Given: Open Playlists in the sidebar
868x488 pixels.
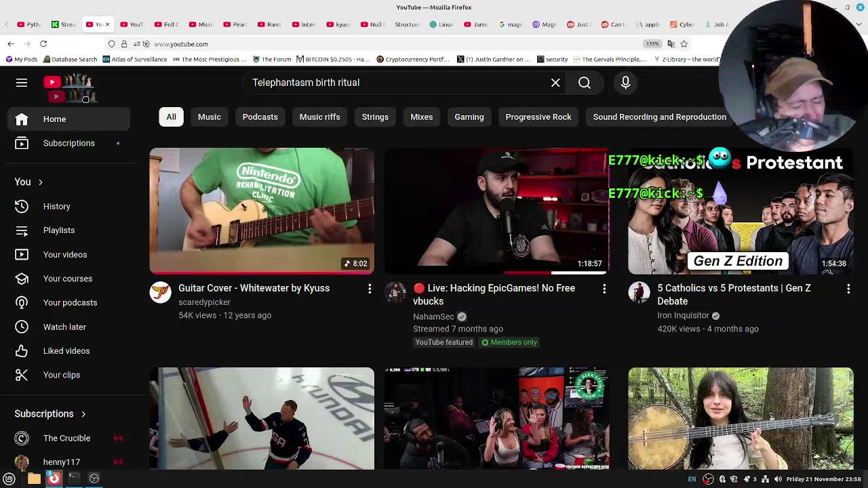Looking at the screenshot, I should pos(68,230).
